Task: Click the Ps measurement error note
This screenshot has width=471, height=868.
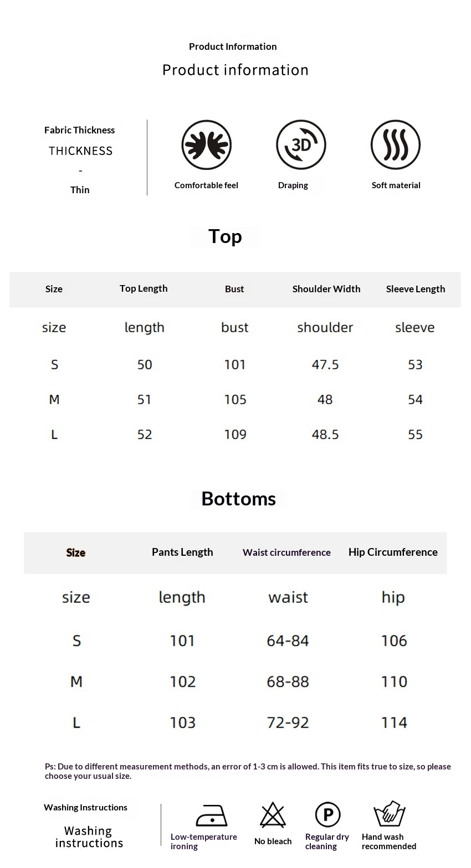Action: tap(248, 771)
